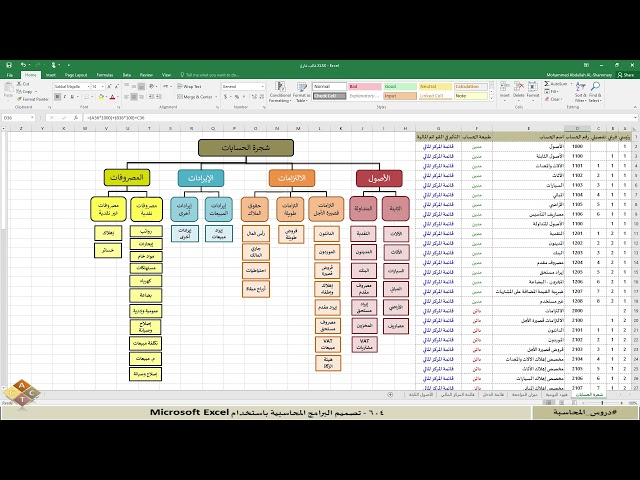Click the Share button
Screen dimensions: 640x480
tap(626, 75)
